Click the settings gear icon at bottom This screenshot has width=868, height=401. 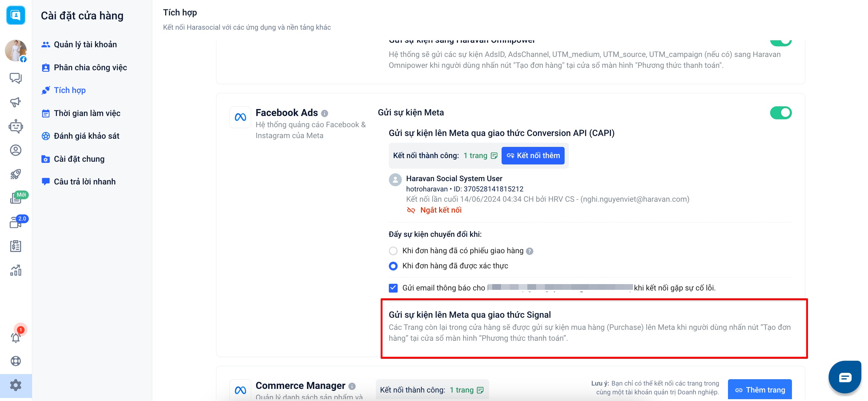[15, 385]
